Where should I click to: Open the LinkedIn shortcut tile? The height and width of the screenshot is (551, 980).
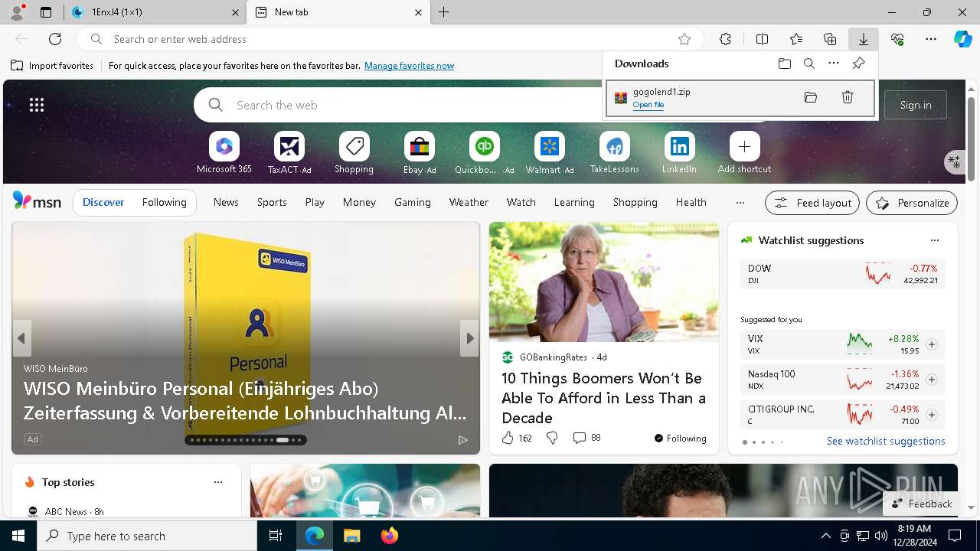(x=679, y=152)
